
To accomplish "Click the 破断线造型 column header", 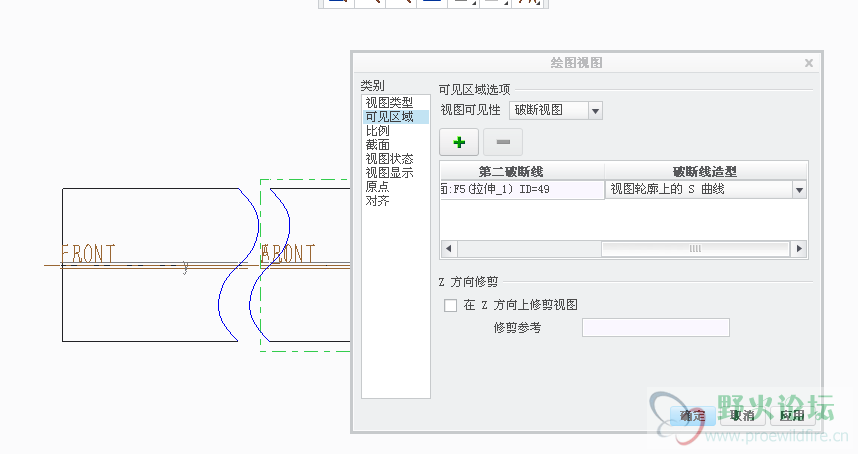I will point(706,171).
